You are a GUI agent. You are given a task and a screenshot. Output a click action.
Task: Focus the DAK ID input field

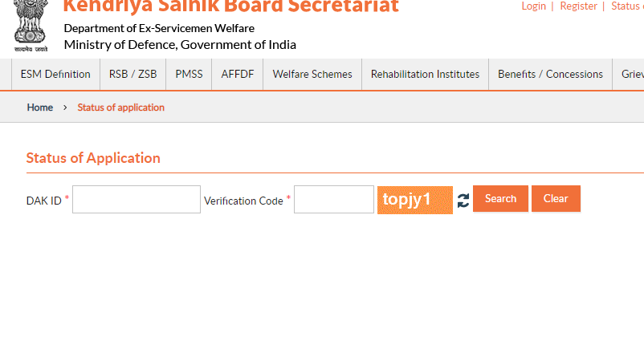click(137, 199)
